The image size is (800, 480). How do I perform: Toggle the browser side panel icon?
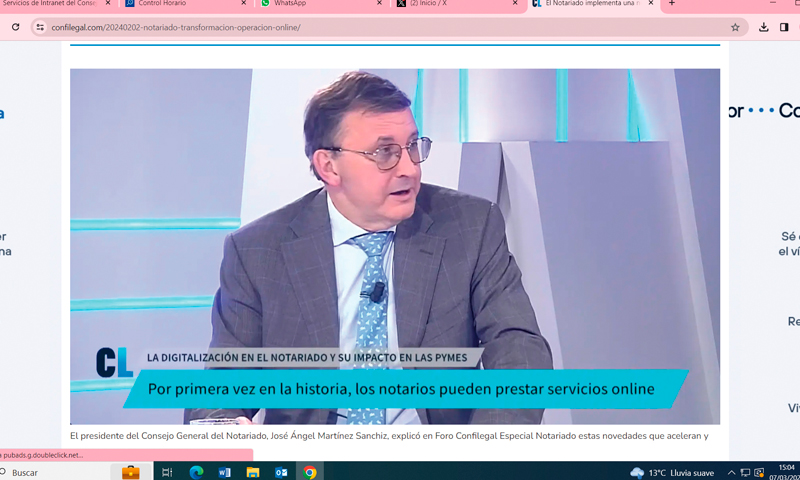tap(784, 27)
